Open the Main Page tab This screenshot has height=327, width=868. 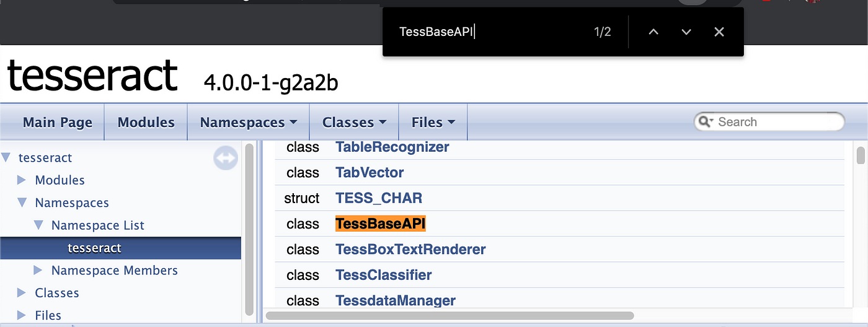pyautogui.click(x=57, y=123)
